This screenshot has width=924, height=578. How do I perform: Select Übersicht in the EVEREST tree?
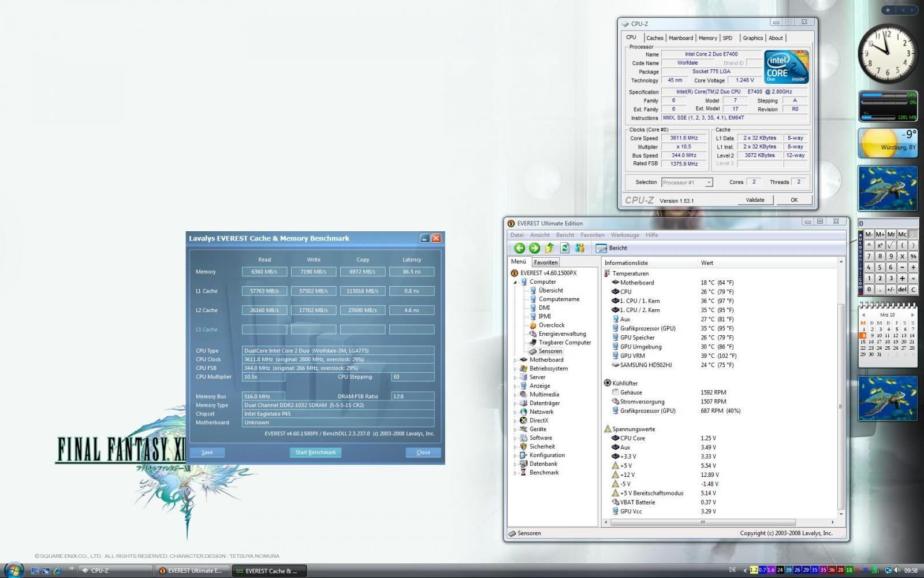coord(550,290)
